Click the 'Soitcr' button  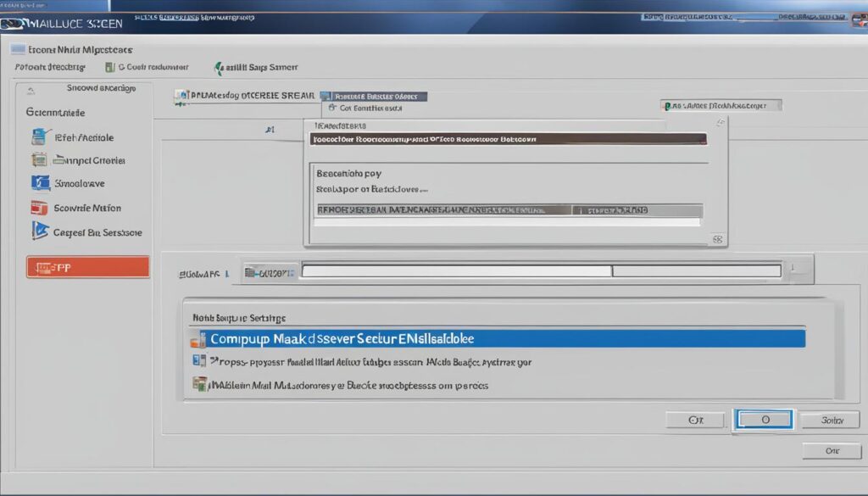(831, 421)
